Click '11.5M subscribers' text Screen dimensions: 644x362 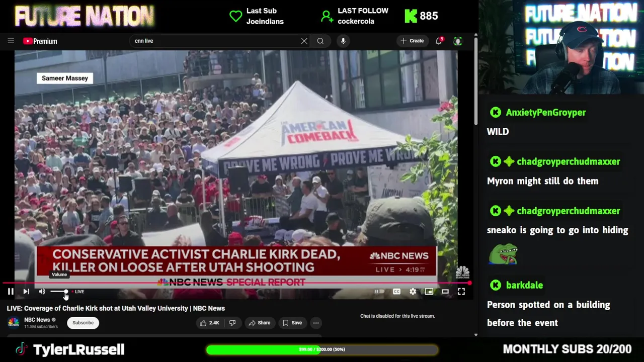tap(41, 327)
